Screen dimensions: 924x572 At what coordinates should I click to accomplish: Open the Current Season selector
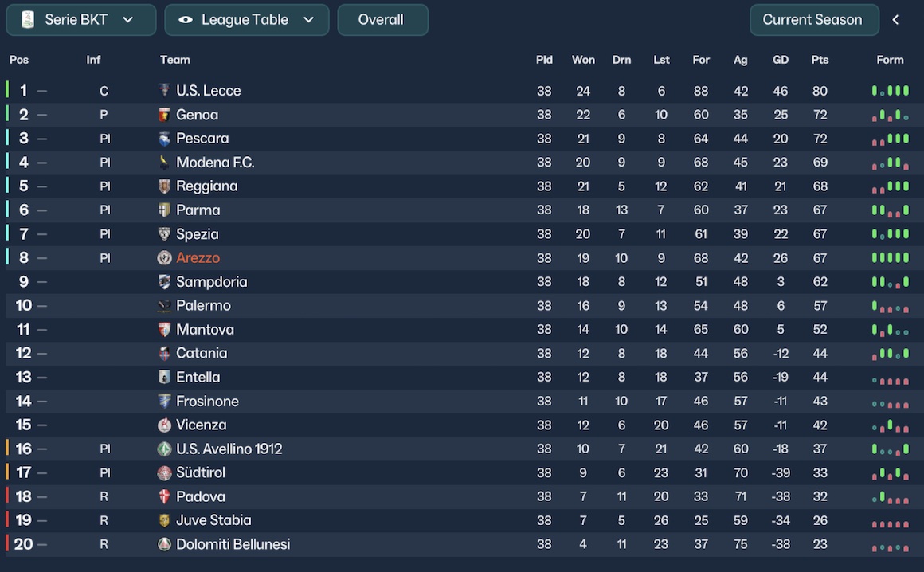(x=813, y=20)
